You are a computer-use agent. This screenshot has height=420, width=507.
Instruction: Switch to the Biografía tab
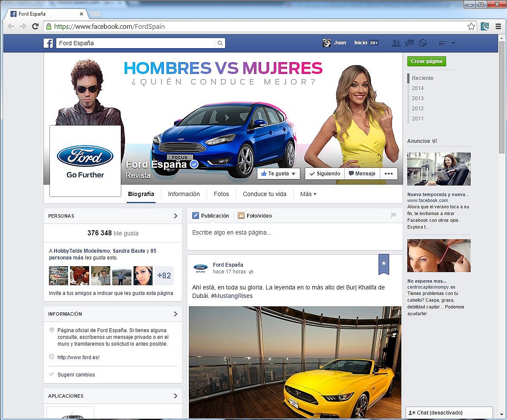coord(141,194)
